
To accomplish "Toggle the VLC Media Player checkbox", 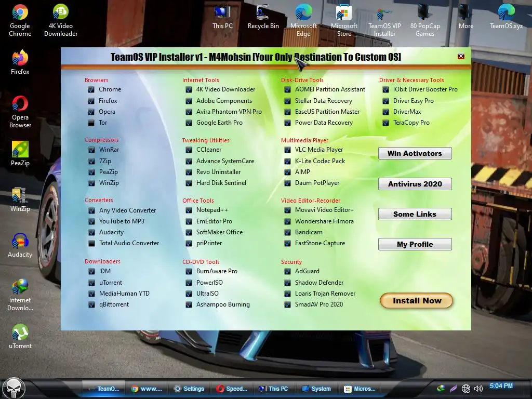I will point(287,150).
